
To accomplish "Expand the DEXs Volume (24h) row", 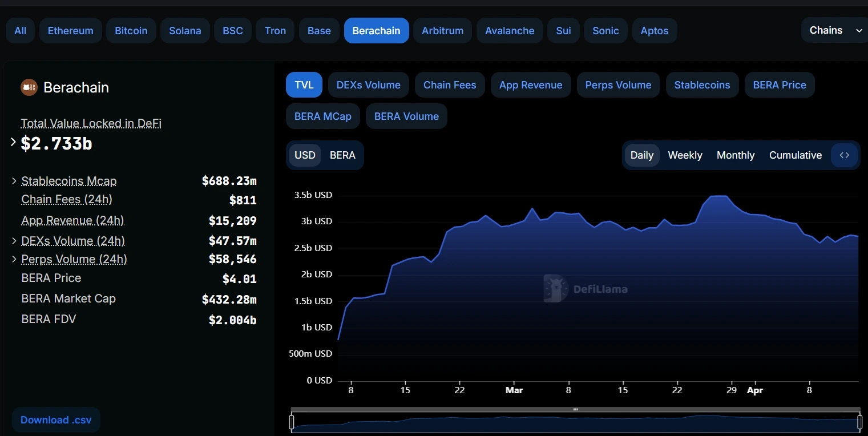I will click(14, 241).
